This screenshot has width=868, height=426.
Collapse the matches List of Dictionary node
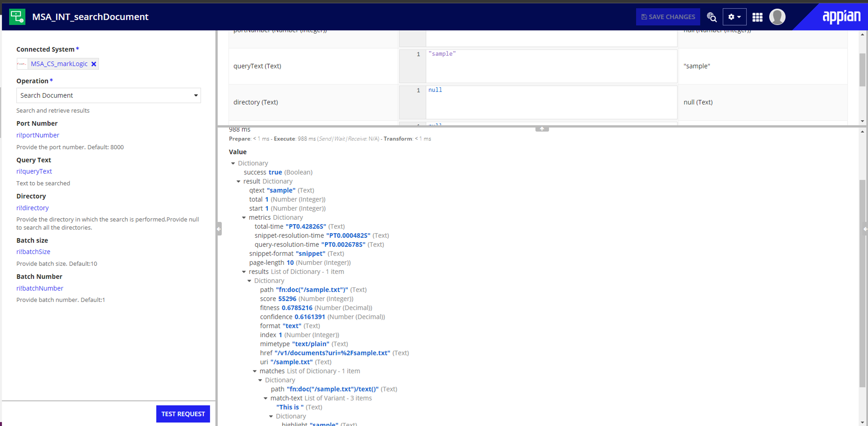coord(254,371)
